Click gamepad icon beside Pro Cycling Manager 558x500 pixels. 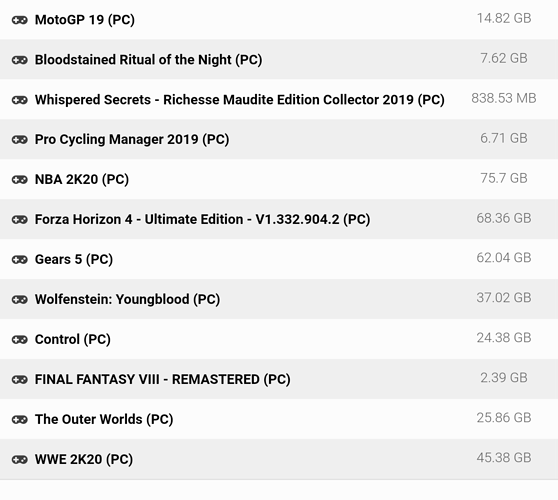pos(20,140)
